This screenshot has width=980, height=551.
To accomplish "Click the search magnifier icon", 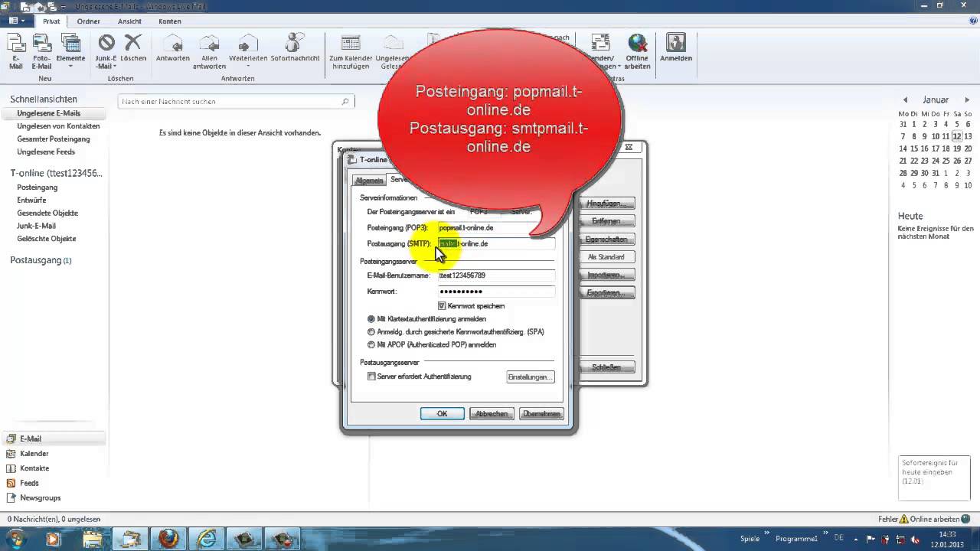I will point(345,101).
